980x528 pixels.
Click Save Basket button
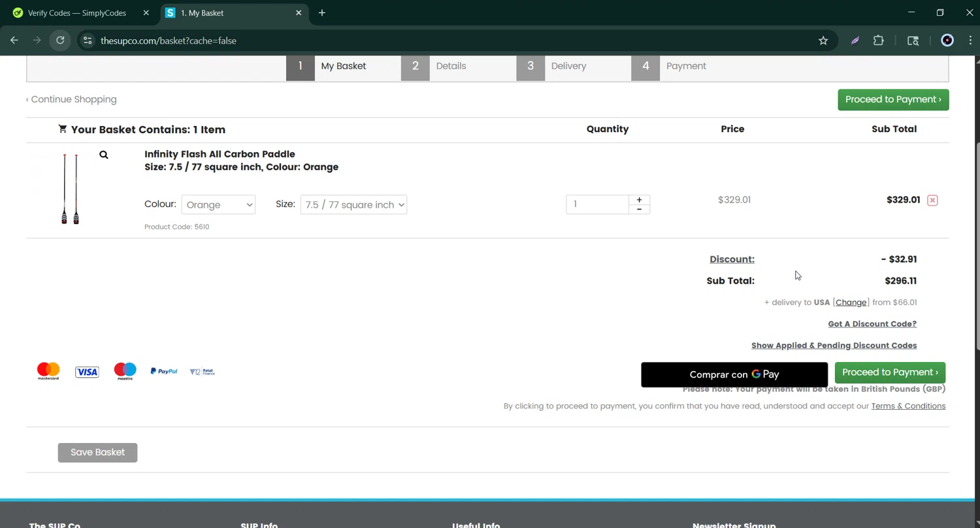pyautogui.click(x=97, y=452)
